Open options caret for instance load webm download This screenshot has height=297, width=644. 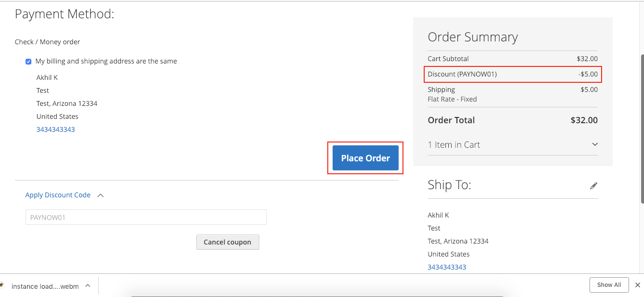click(88, 285)
